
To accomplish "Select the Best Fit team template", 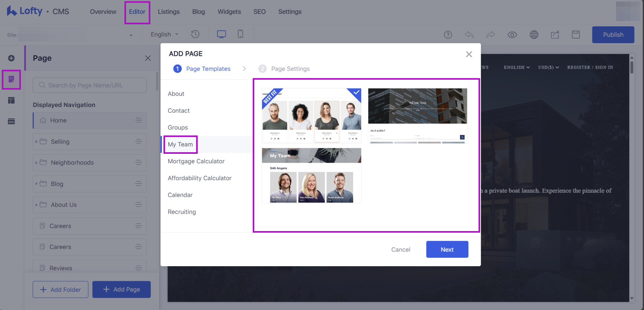I will pyautogui.click(x=311, y=115).
